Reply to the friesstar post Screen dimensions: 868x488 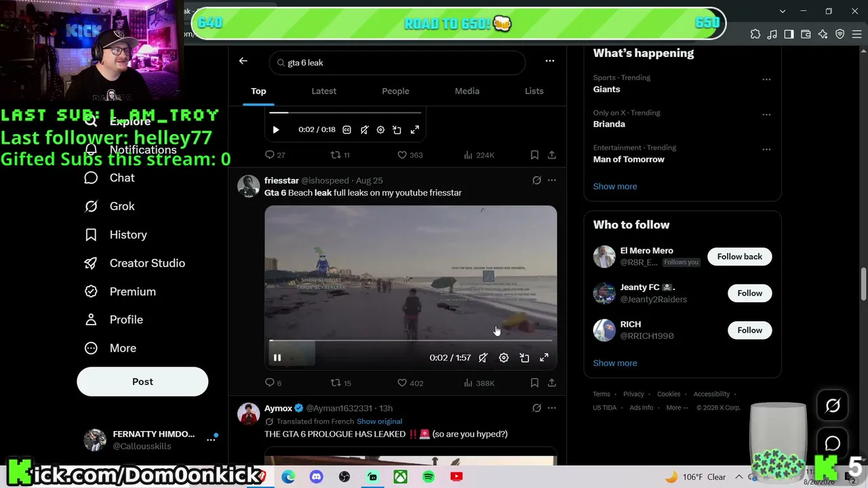tap(273, 383)
